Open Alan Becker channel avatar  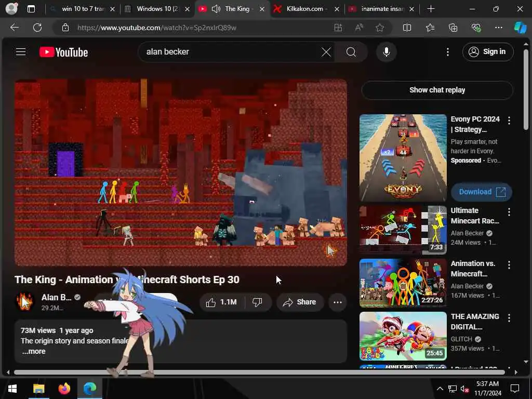click(x=24, y=301)
